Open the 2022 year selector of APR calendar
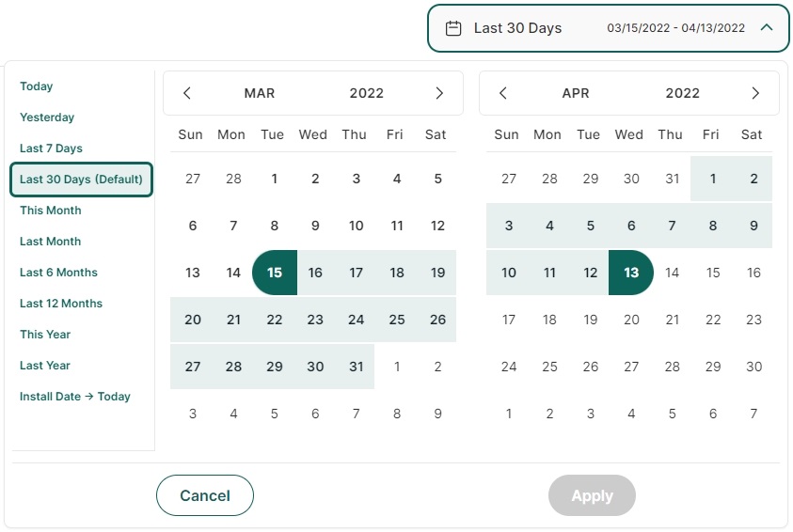 [x=682, y=93]
